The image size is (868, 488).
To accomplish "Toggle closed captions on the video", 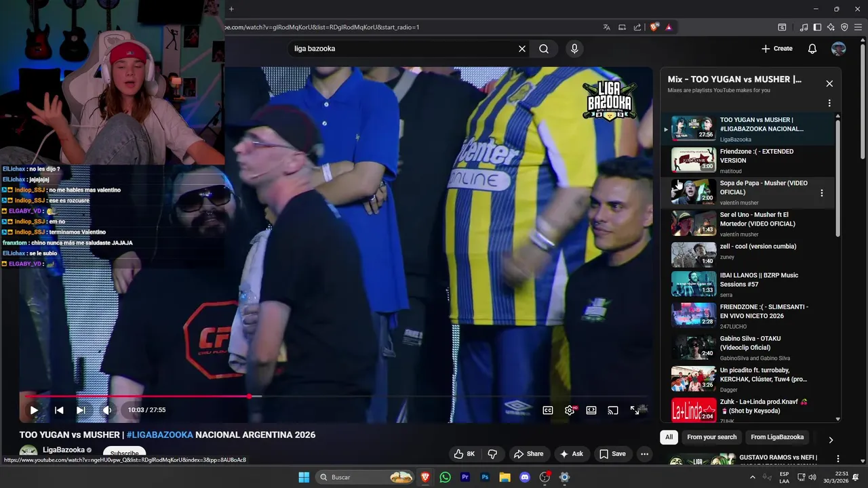I will click(548, 410).
